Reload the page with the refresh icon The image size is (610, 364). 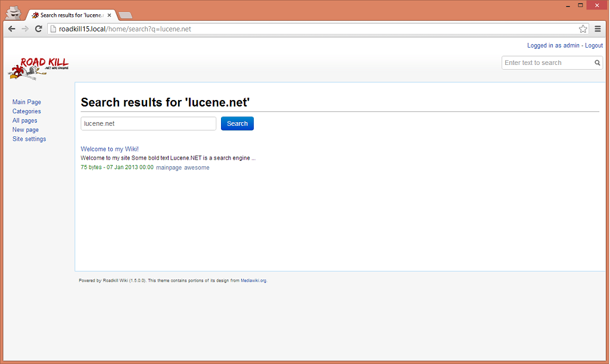pos(39,29)
